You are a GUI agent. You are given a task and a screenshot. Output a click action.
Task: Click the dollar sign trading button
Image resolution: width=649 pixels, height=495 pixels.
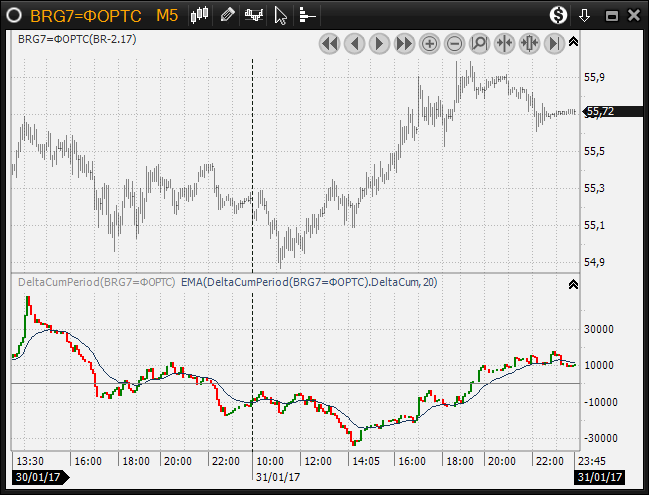pos(559,15)
